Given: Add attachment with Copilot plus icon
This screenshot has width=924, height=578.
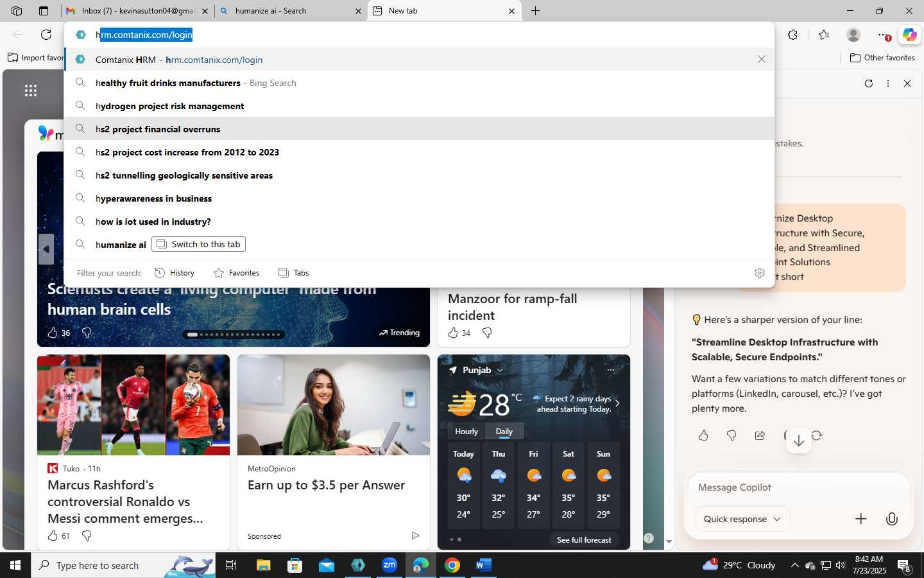Looking at the screenshot, I should point(861,519).
